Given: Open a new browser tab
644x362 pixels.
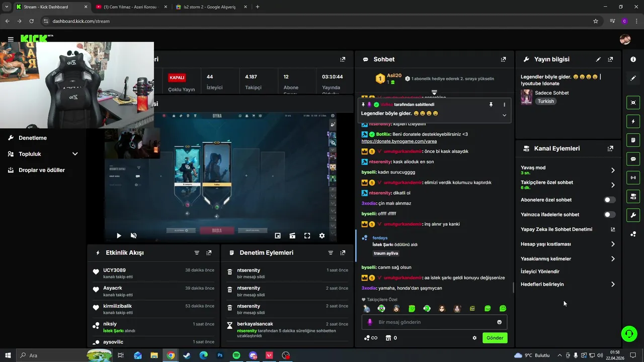Looking at the screenshot, I should point(258,7).
